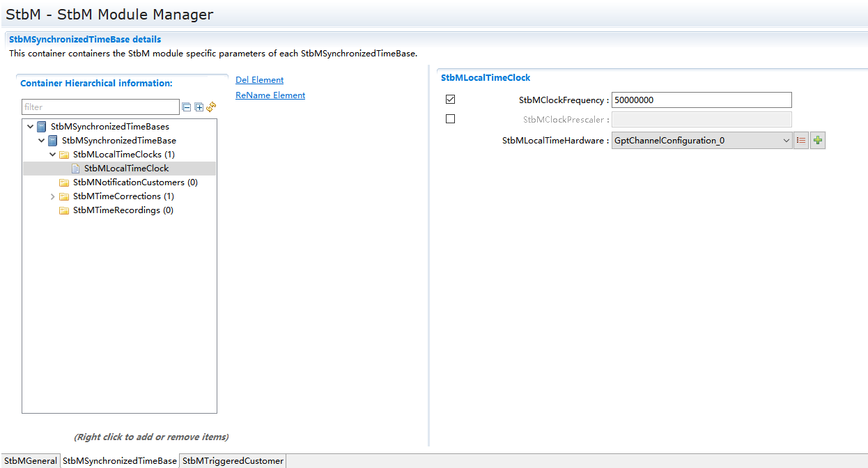Switch to the StbMGeneral tab

[30, 461]
